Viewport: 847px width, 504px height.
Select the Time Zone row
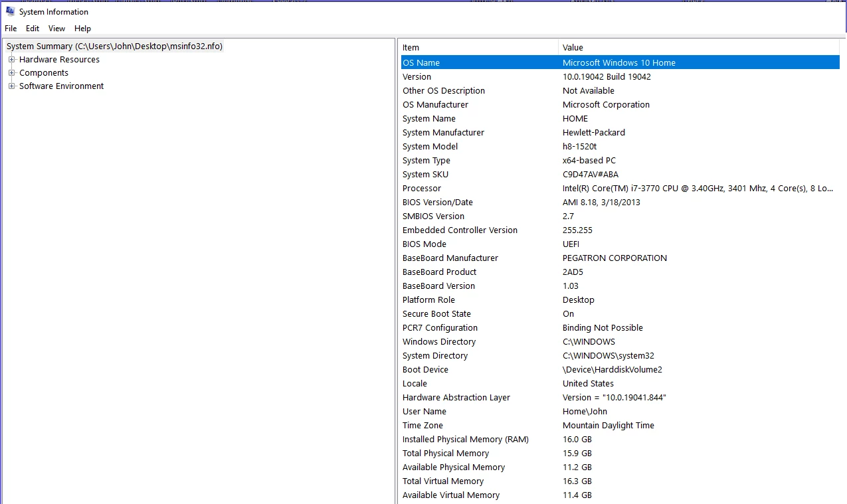620,425
